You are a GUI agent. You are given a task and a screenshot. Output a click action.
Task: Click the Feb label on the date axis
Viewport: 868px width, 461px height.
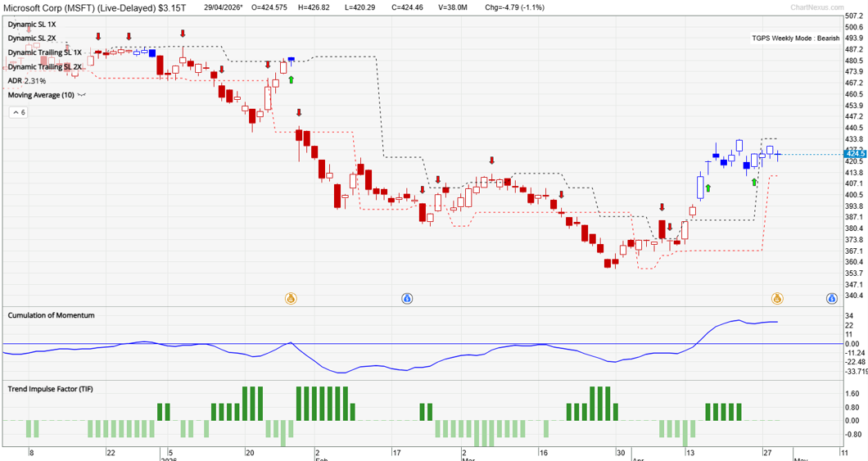pyautogui.click(x=320, y=459)
